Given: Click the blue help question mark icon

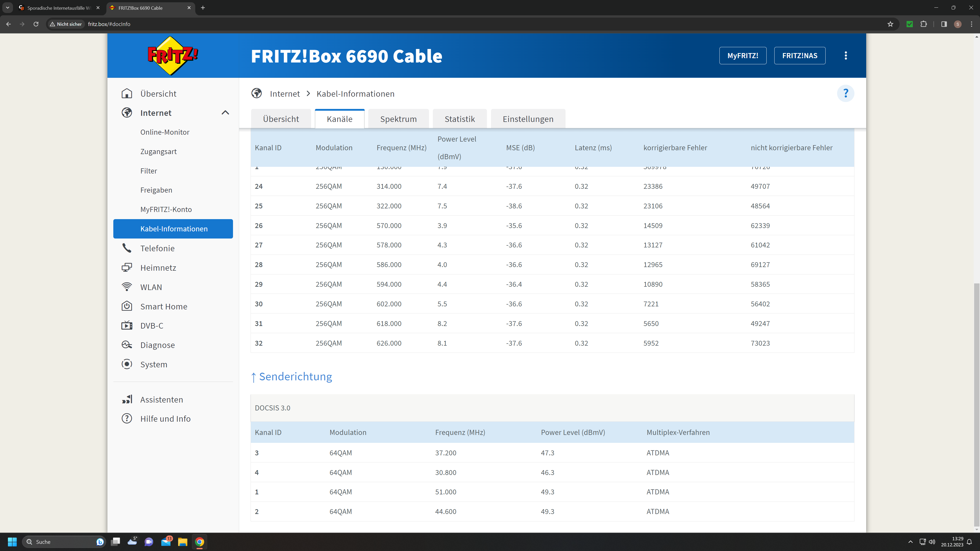Looking at the screenshot, I should pyautogui.click(x=845, y=94).
